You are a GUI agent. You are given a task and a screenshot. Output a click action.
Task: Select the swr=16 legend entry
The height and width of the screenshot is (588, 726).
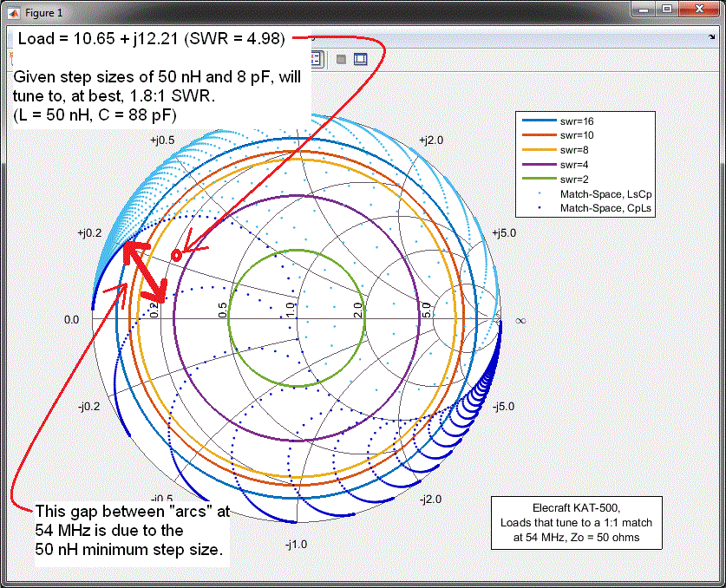click(577, 121)
